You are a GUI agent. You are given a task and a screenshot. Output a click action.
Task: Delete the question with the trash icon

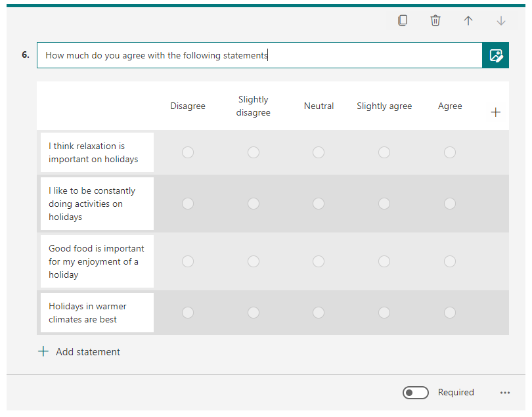coord(435,20)
